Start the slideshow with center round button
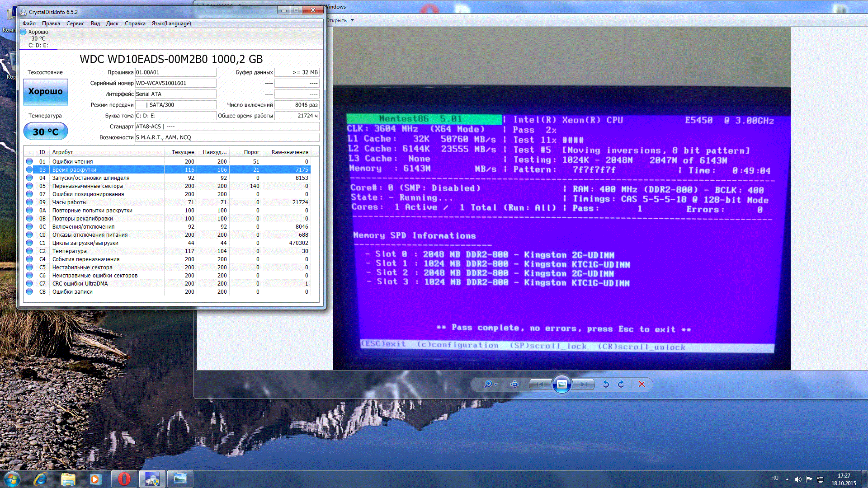Screen dimensions: 868x488 point(561,384)
